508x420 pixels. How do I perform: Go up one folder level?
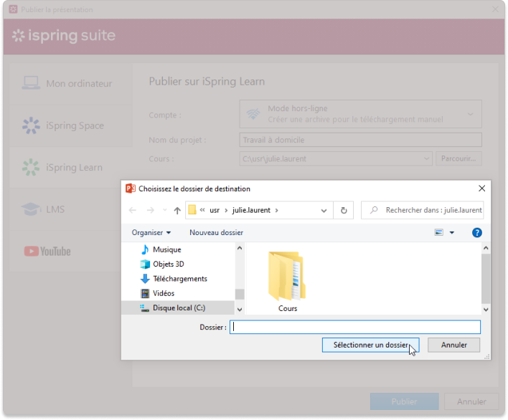(x=177, y=210)
